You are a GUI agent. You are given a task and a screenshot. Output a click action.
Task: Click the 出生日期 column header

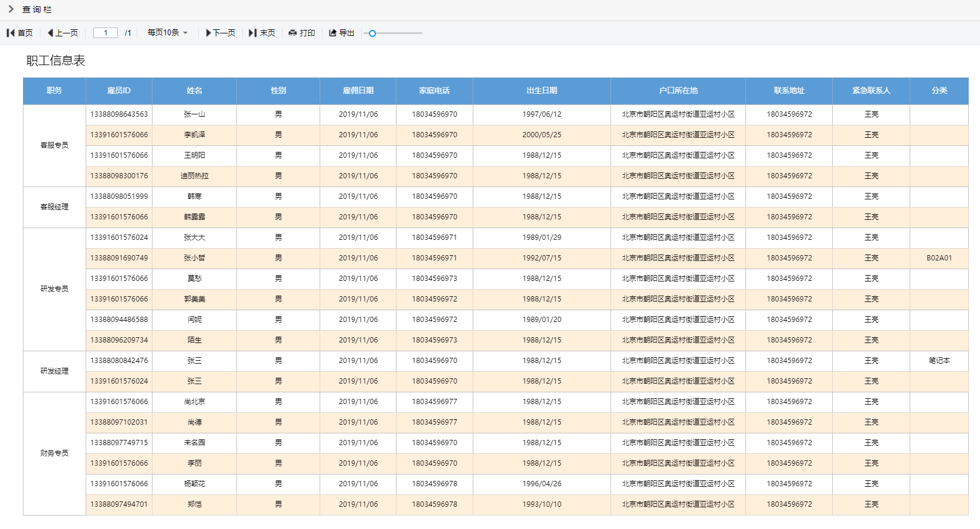(x=541, y=91)
